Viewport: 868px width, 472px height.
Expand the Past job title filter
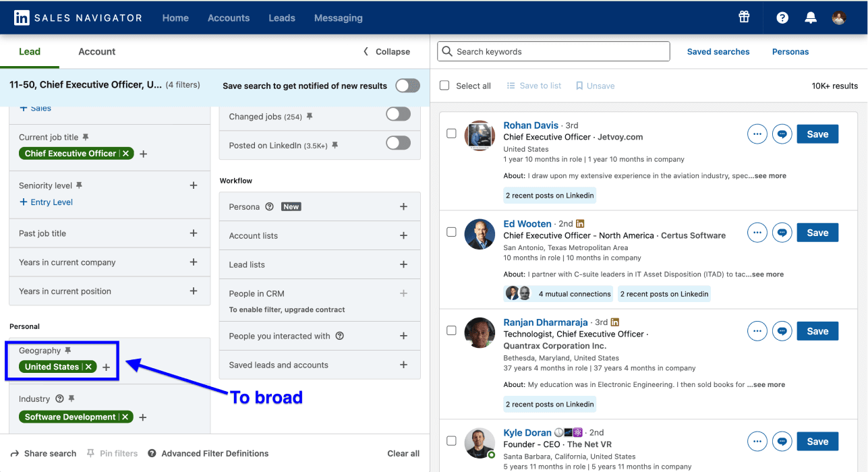pyautogui.click(x=194, y=233)
